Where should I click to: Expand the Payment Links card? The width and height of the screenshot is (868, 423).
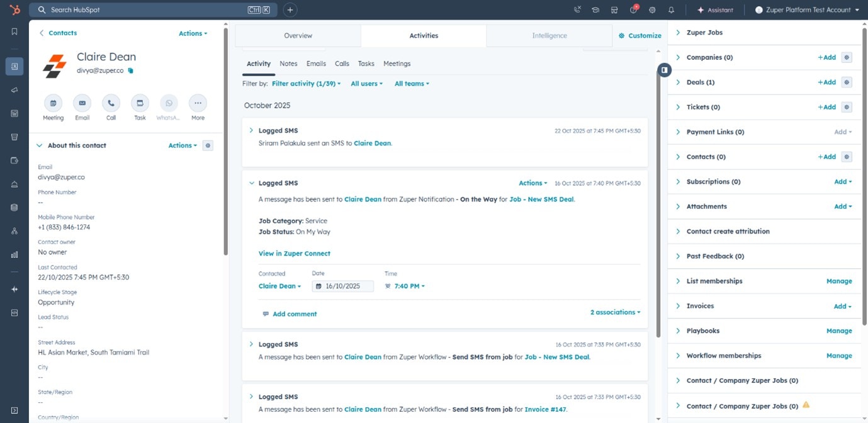[x=678, y=132]
